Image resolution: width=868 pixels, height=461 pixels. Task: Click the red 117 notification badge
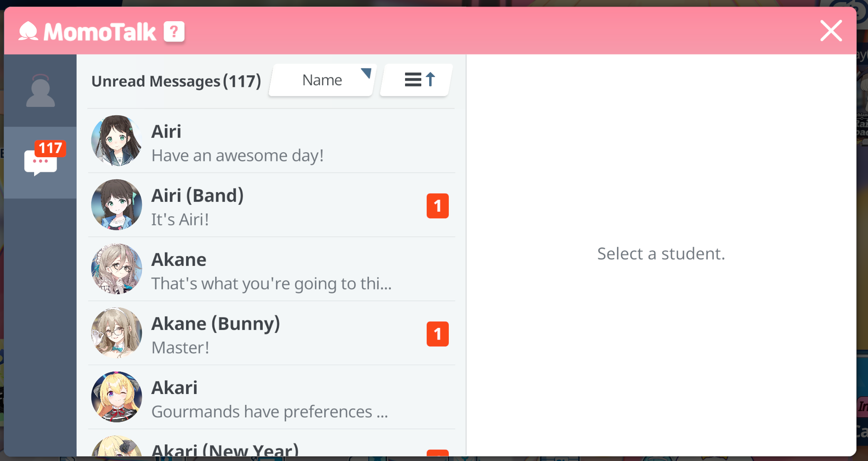(50, 148)
